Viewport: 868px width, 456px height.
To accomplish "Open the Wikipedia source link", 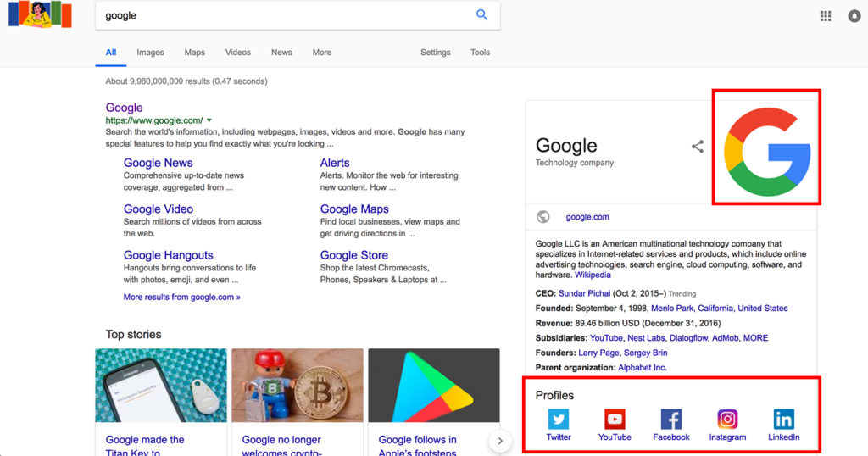I will click(x=593, y=275).
